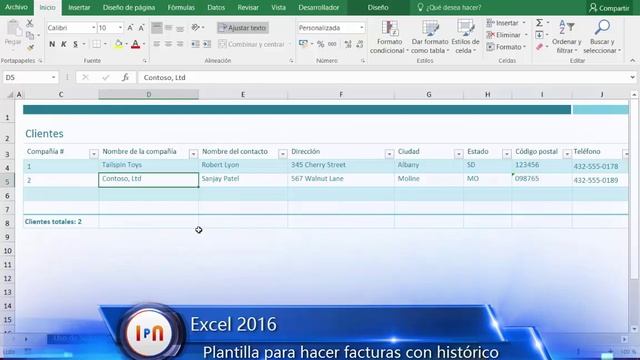This screenshot has width=640, height=360.
Task: Toggle underline S formatting
Action: pos(76,44)
